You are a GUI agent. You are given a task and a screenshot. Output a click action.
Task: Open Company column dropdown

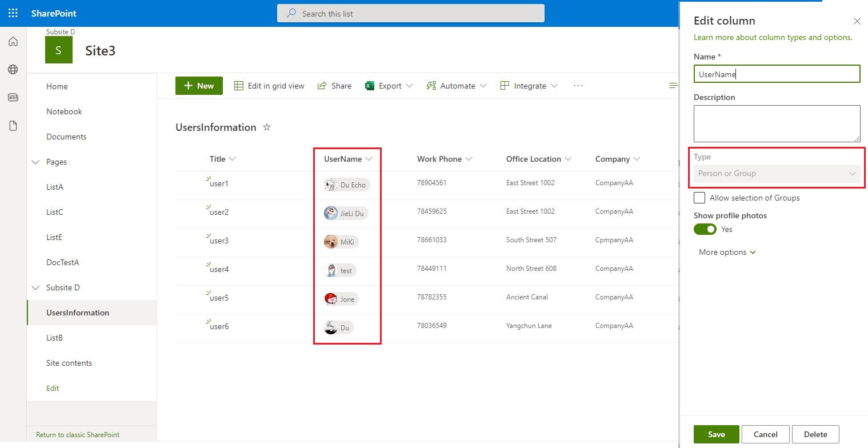pyautogui.click(x=637, y=159)
